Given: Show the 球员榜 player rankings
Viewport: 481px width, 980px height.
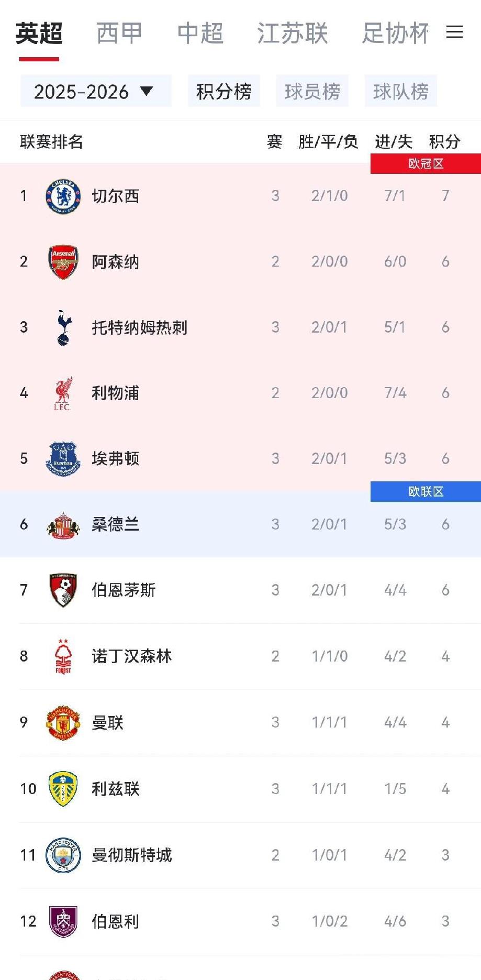Looking at the screenshot, I should [312, 91].
